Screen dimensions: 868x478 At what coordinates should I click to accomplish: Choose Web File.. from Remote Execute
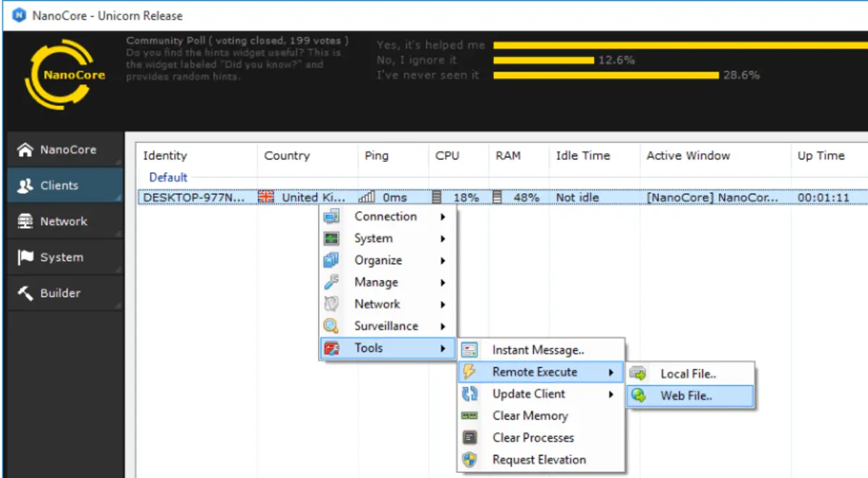(x=690, y=396)
